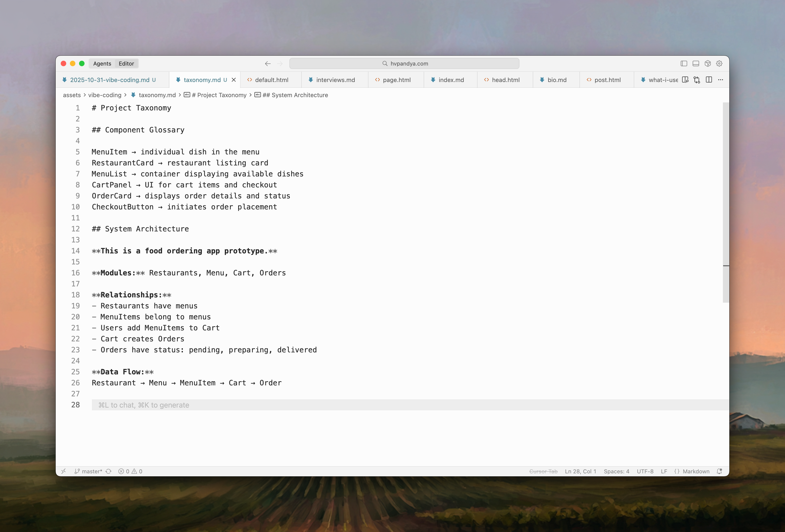
Task: Switch to the default.html tab
Action: tap(271, 80)
